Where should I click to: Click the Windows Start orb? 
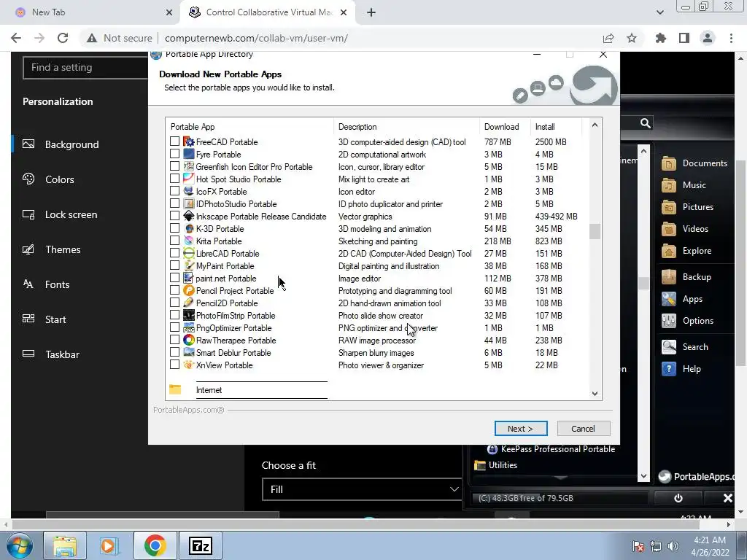[x=20, y=546]
